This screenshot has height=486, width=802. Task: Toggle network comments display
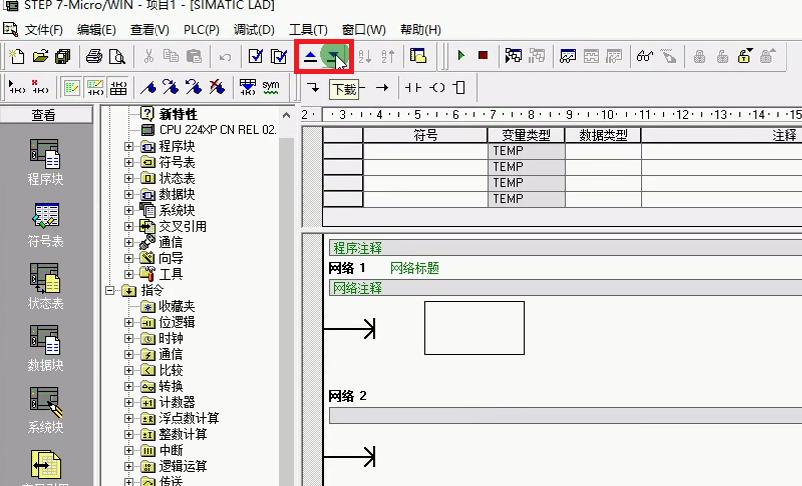coord(95,87)
